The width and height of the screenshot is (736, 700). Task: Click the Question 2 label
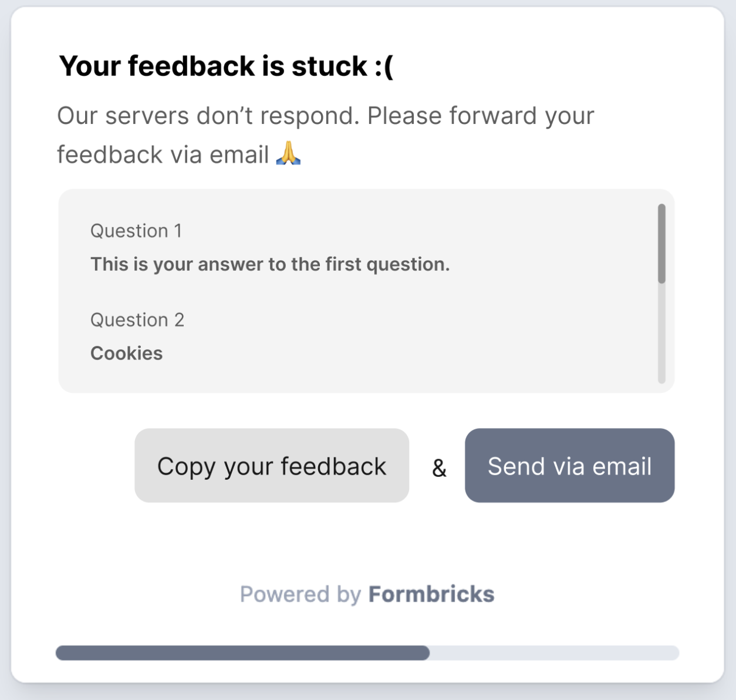coord(137,320)
